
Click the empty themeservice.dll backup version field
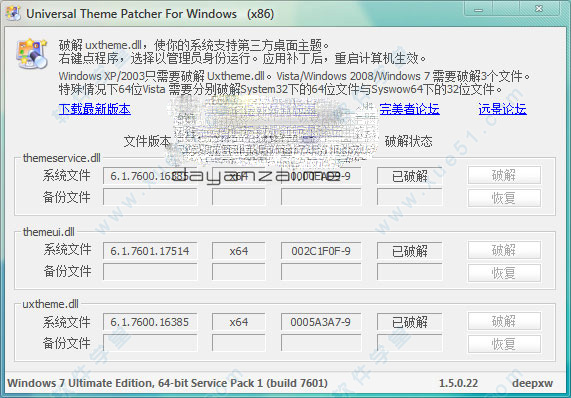pos(150,197)
